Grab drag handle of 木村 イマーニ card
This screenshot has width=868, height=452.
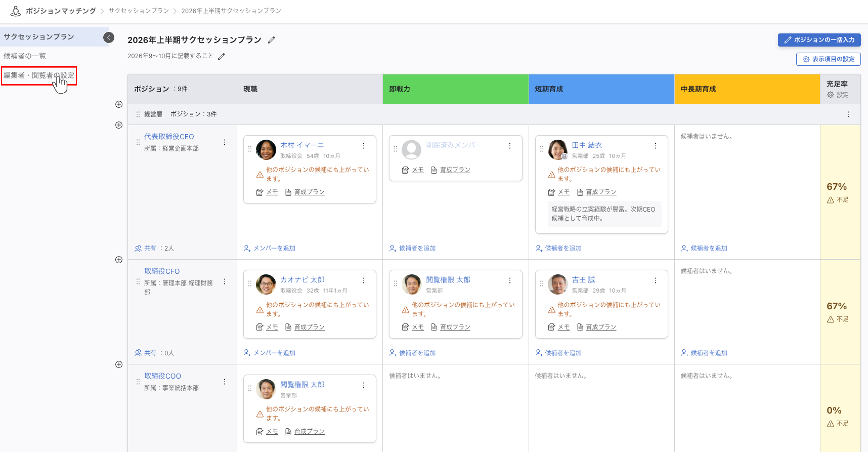click(x=250, y=149)
